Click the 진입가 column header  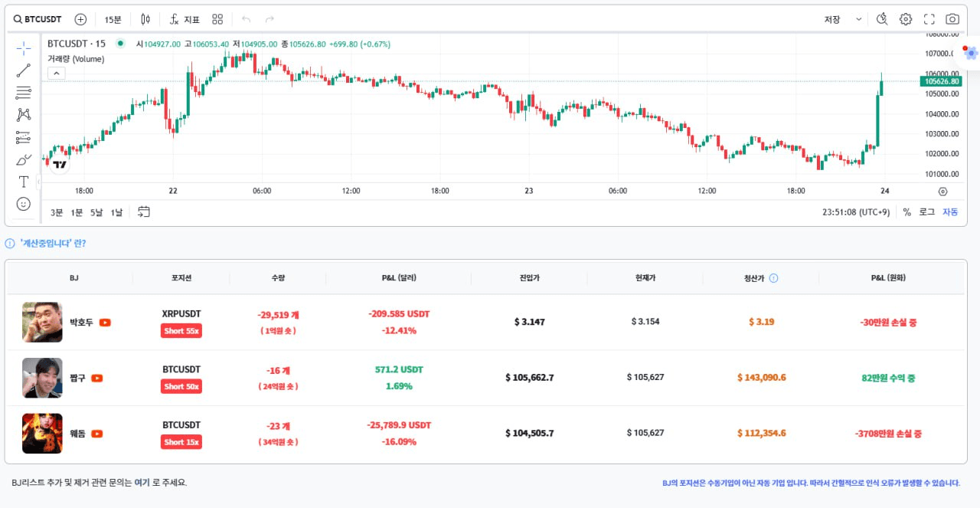(529, 278)
